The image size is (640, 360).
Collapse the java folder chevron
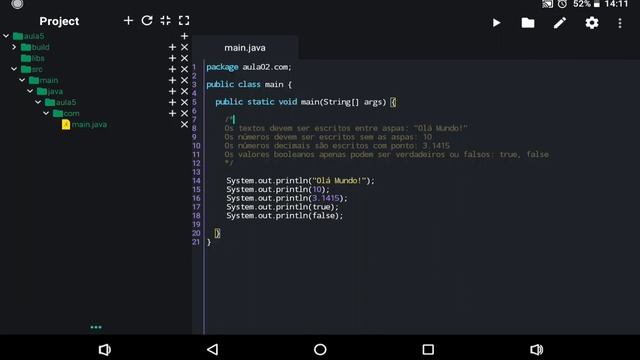pos(30,91)
